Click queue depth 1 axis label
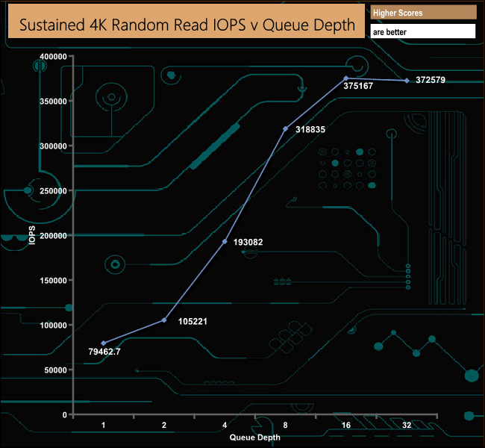This screenshot has width=485, height=448. (x=103, y=425)
